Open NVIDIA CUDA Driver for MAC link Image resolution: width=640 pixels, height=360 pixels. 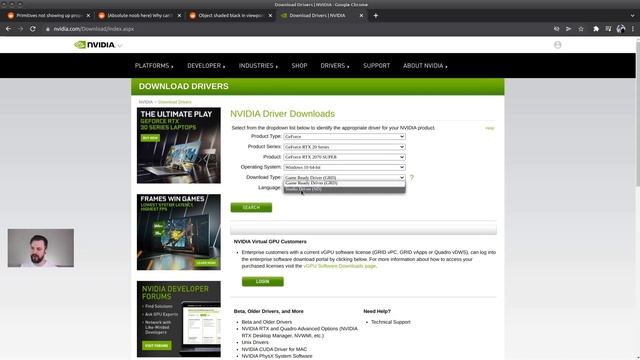pos(274,349)
